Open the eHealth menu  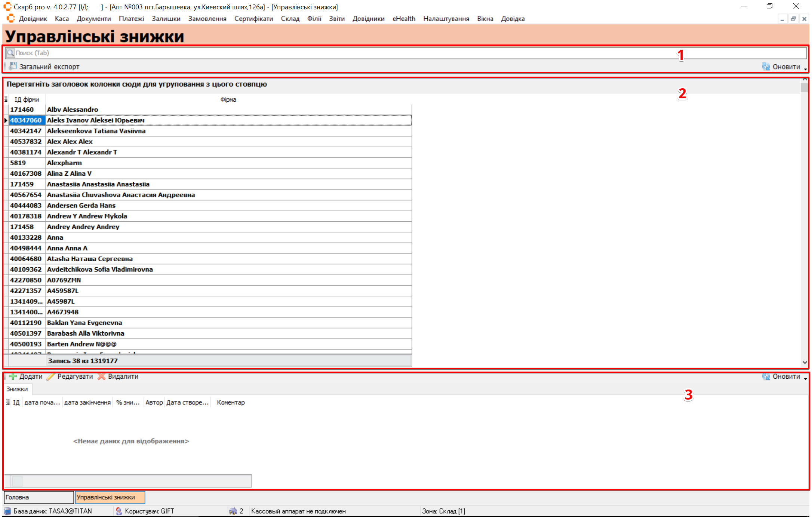pyautogui.click(x=404, y=19)
